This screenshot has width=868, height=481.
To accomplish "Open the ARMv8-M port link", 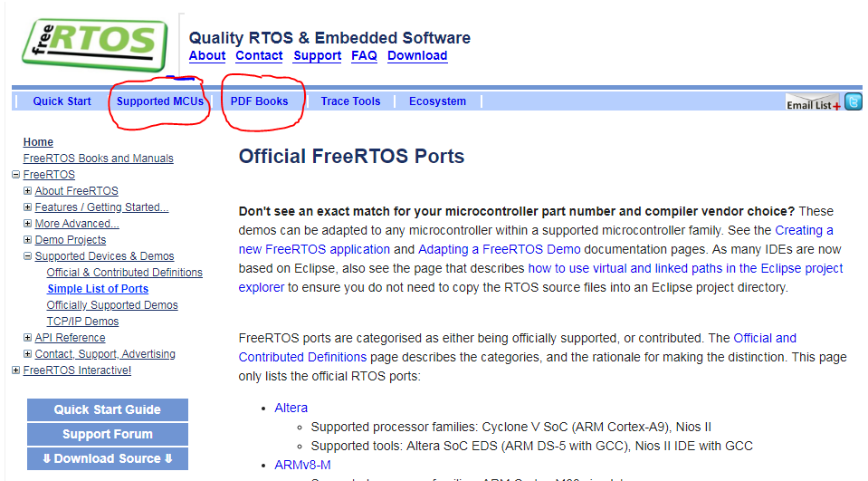I will [302, 465].
